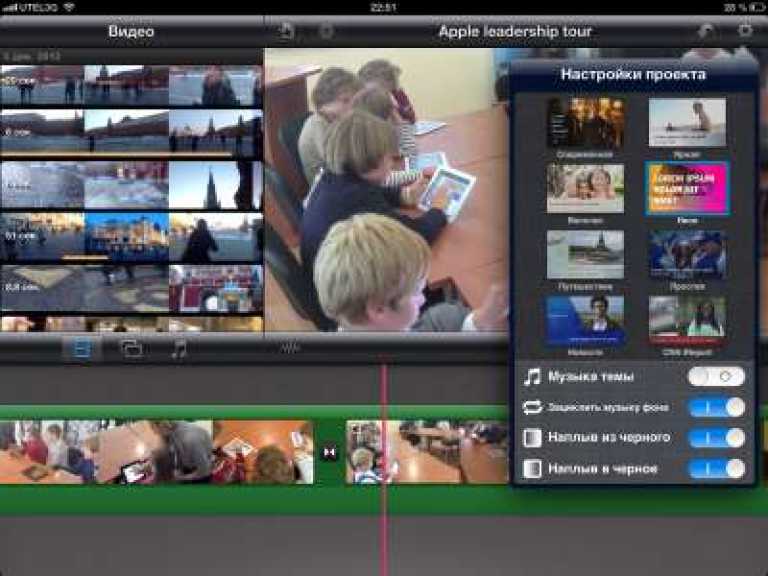
Task: Tap the fade icon beside Наплыв в черное
Action: [x=532, y=469]
